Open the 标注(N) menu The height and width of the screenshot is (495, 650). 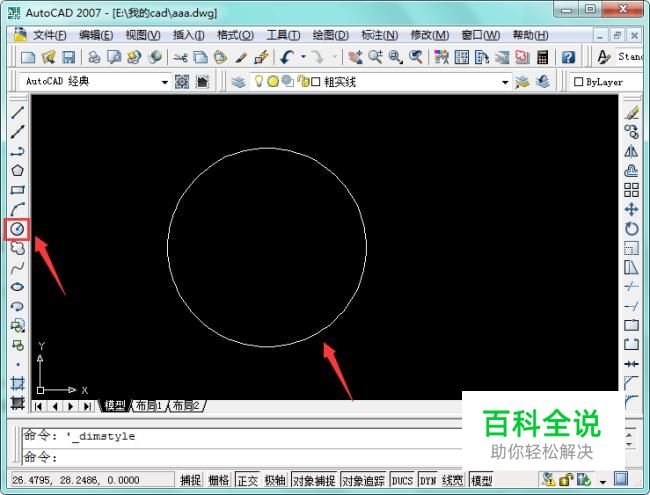pos(380,35)
